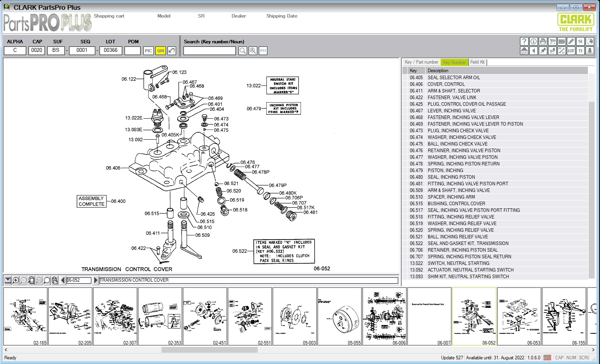The width and height of the screenshot is (600, 364).
Task: Toggle the yellow QRI button
Action: pos(160,51)
